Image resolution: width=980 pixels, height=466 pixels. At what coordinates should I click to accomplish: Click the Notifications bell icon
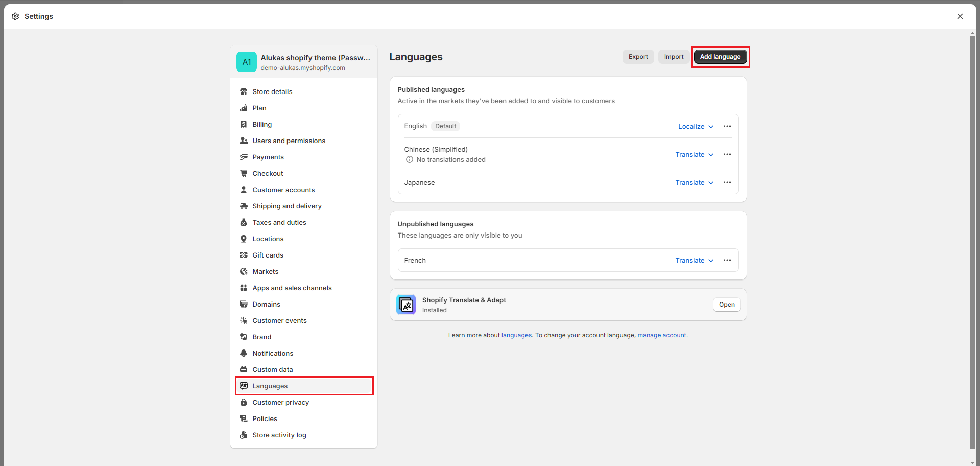point(244,354)
